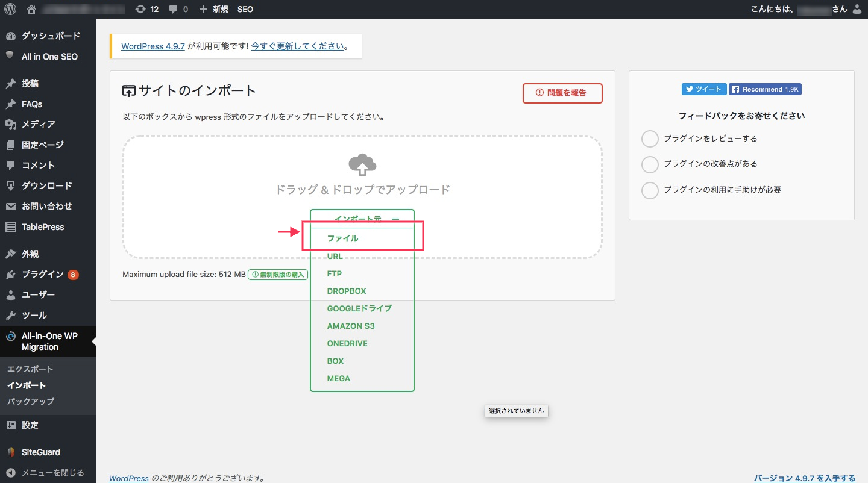The height and width of the screenshot is (483, 868).
Task: View comments bubble in admin bar
Action: pyautogui.click(x=178, y=9)
